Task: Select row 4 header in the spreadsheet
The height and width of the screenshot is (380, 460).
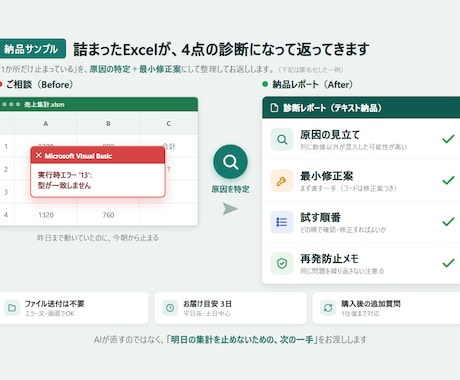Action: tap(6, 215)
